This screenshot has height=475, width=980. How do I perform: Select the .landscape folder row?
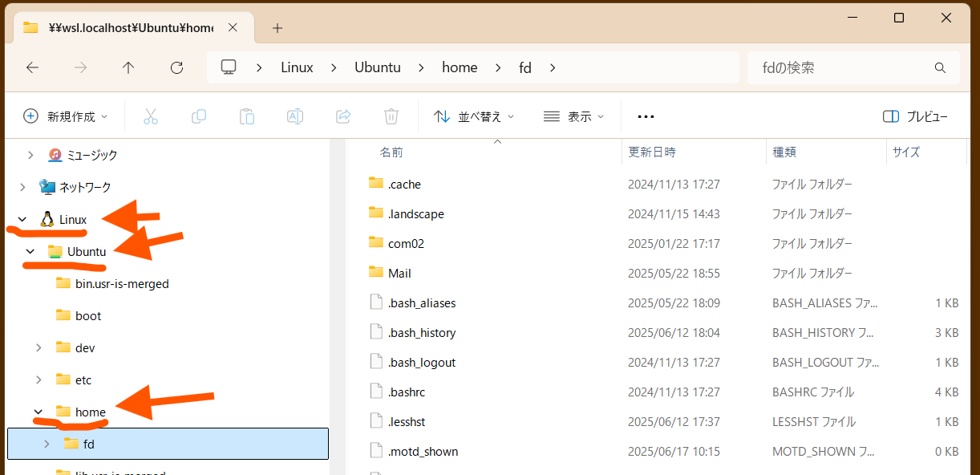click(x=662, y=213)
